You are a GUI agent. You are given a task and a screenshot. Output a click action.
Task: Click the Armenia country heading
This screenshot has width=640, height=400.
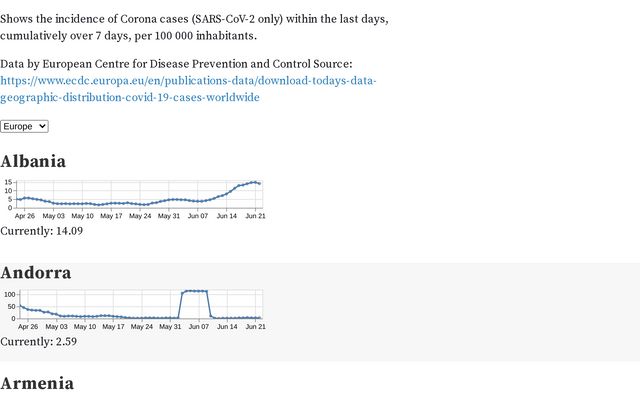(36, 383)
